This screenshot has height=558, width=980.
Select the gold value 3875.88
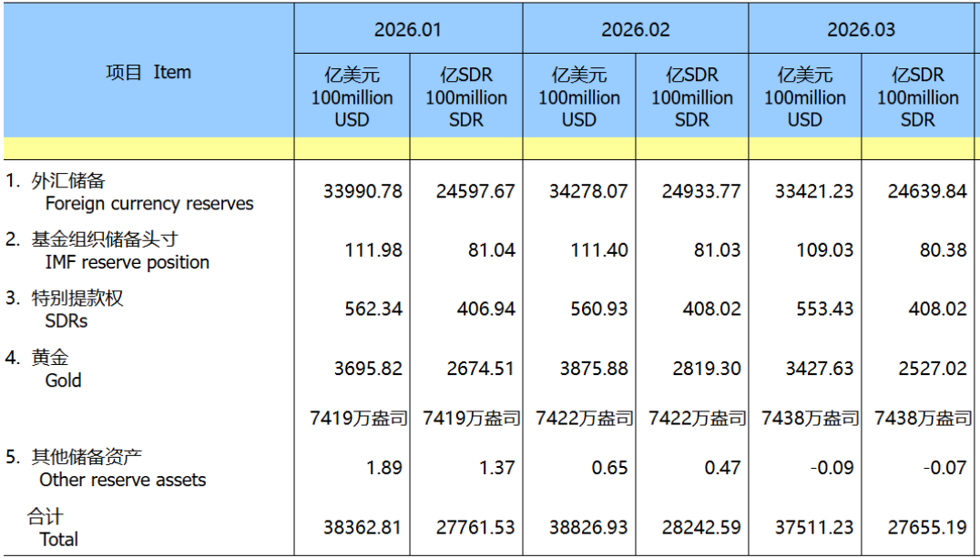point(588,369)
